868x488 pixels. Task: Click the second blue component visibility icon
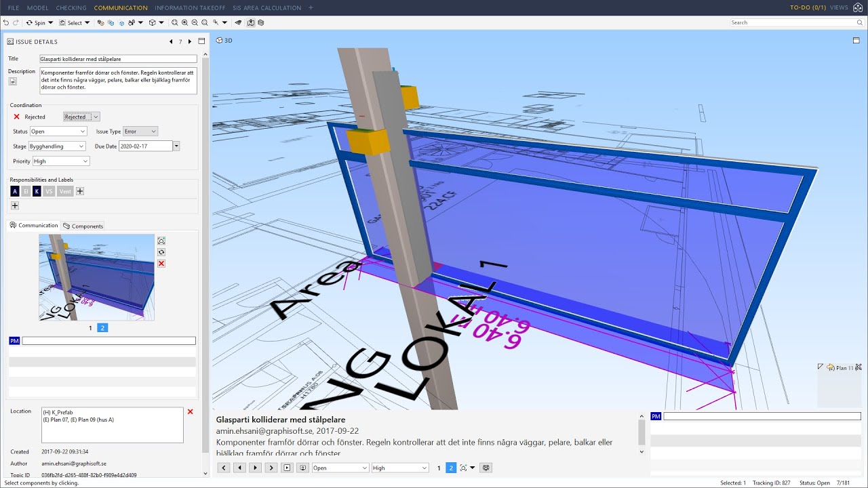tap(111, 23)
